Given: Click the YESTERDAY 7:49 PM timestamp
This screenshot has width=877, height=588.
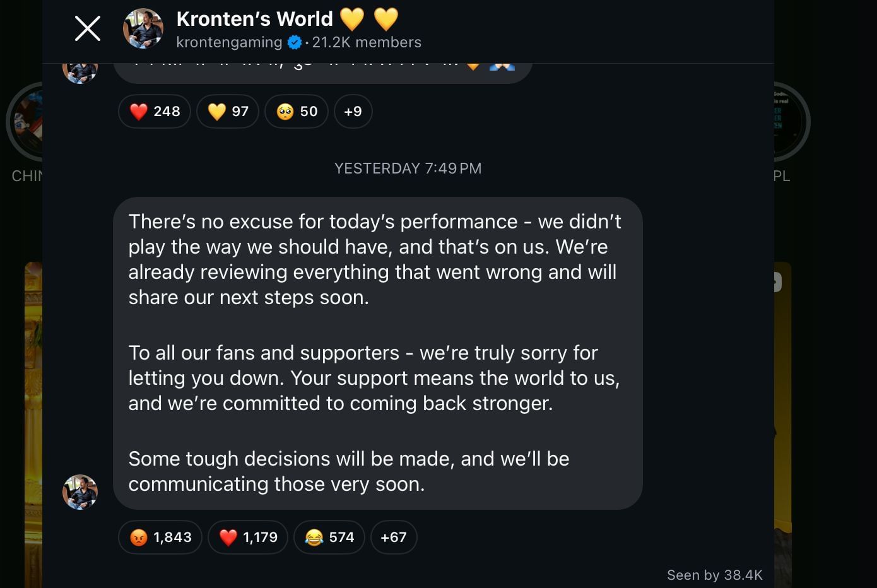Looking at the screenshot, I should tap(408, 168).
